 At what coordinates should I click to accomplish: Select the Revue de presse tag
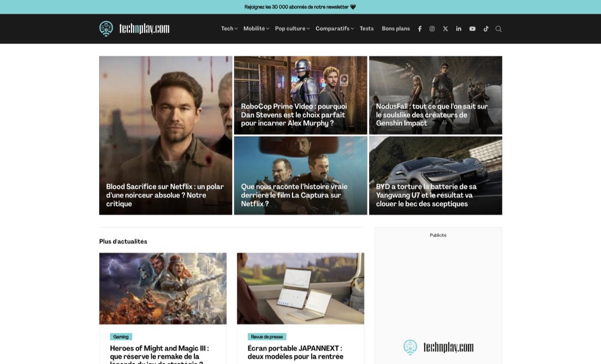point(267,337)
